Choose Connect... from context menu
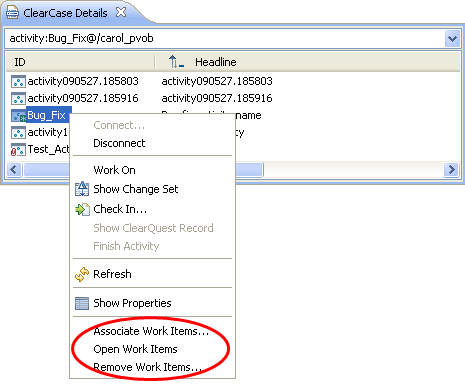The width and height of the screenshot is (465, 386). [119, 125]
